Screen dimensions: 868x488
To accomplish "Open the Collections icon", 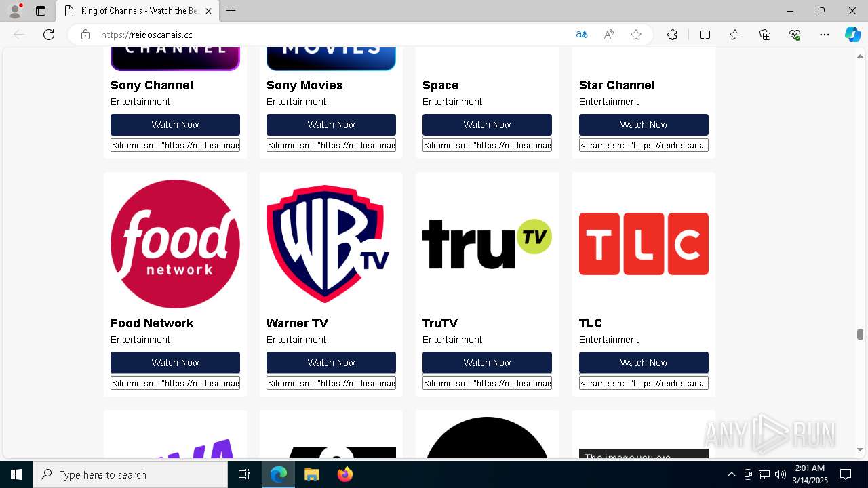I will pos(765,35).
